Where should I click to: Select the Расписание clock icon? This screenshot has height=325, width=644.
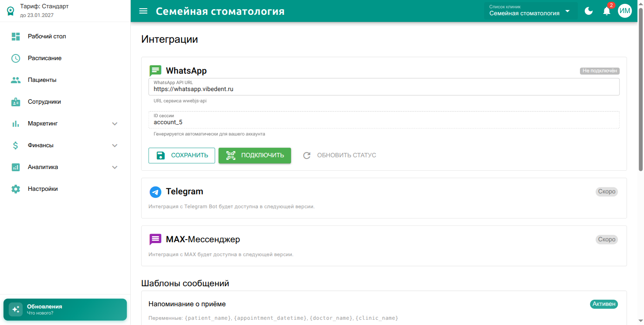pyautogui.click(x=16, y=58)
